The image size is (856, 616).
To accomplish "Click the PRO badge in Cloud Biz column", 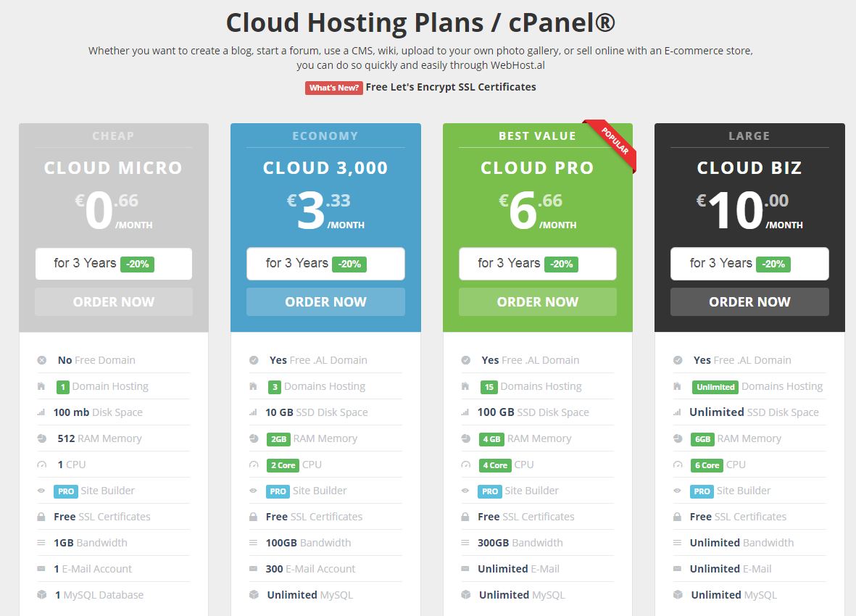I will [x=702, y=491].
